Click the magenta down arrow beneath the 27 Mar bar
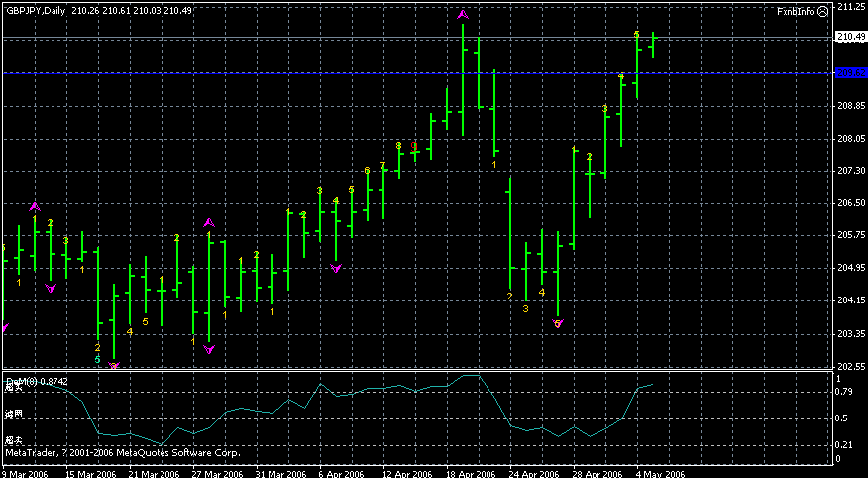Viewport: 868px width, 478px height. point(209,349)
